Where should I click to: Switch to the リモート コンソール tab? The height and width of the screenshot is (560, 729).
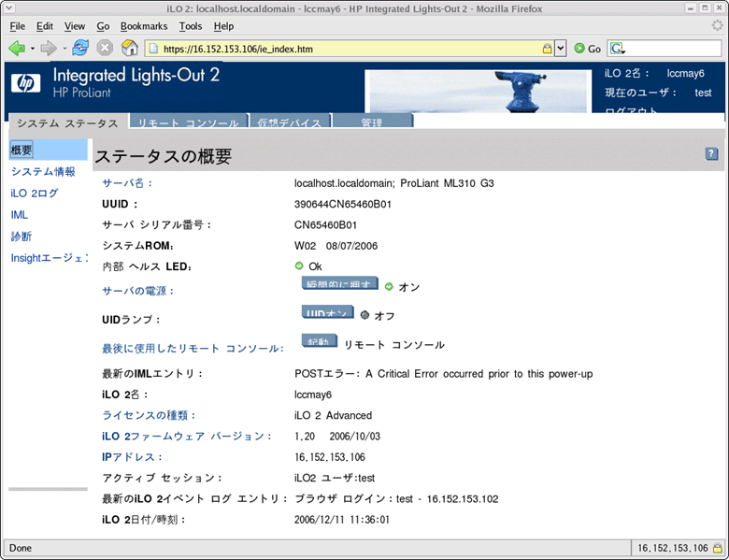point(188,123)
